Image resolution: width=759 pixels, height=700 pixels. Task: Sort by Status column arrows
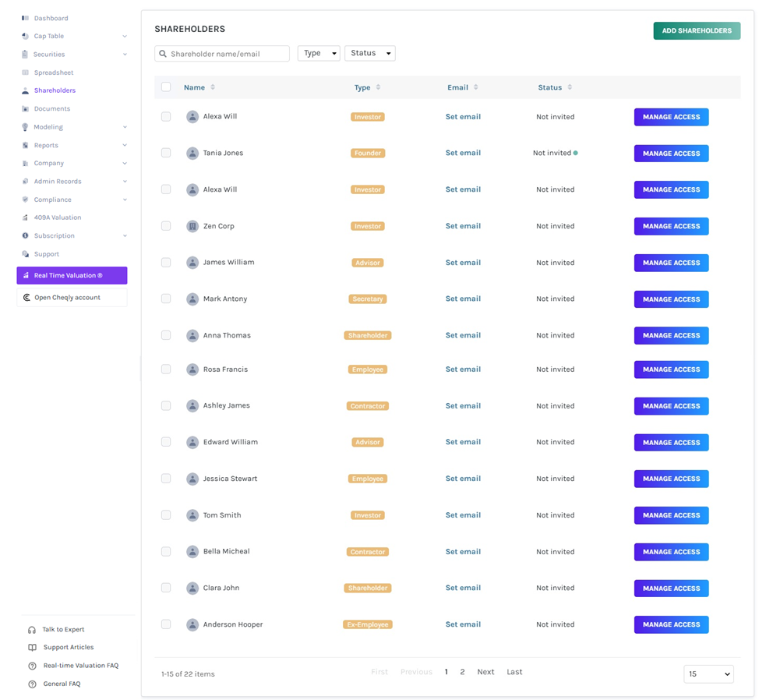570,87
